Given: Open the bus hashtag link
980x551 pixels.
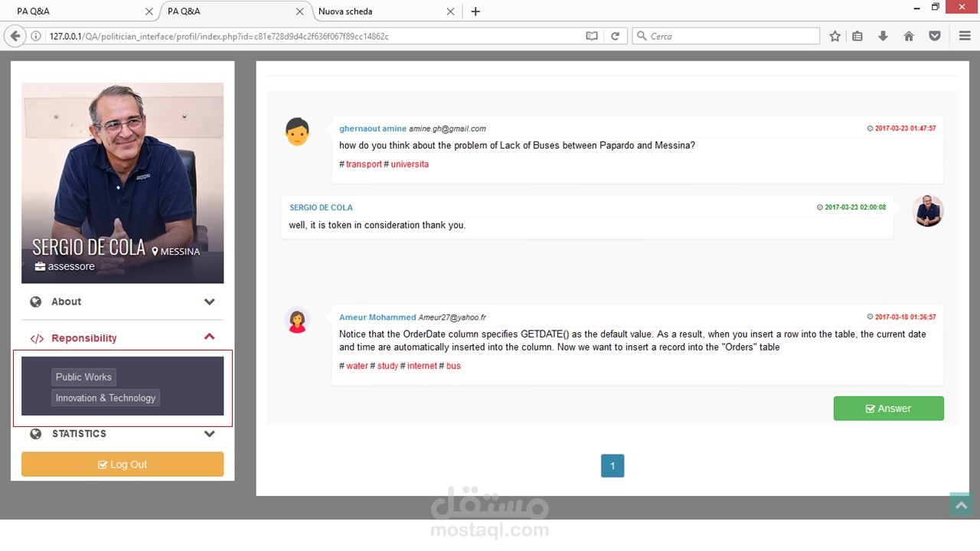Looking at the screenshot, I should [453, 366].
